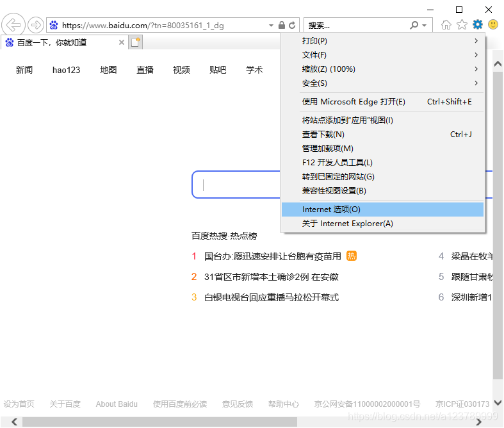This screenshot has width=504, height=428.
Task: Open the 视频 link
Action: coord(181,70)
